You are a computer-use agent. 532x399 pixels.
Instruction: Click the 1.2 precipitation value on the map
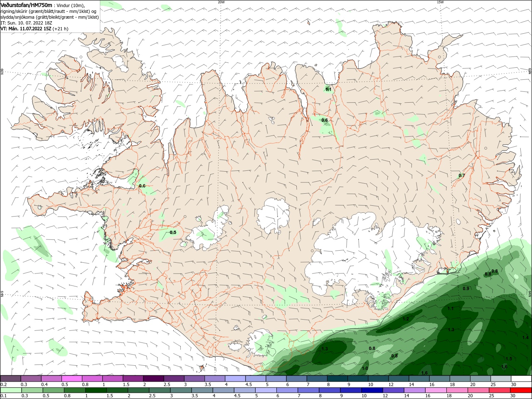point(406,319)
